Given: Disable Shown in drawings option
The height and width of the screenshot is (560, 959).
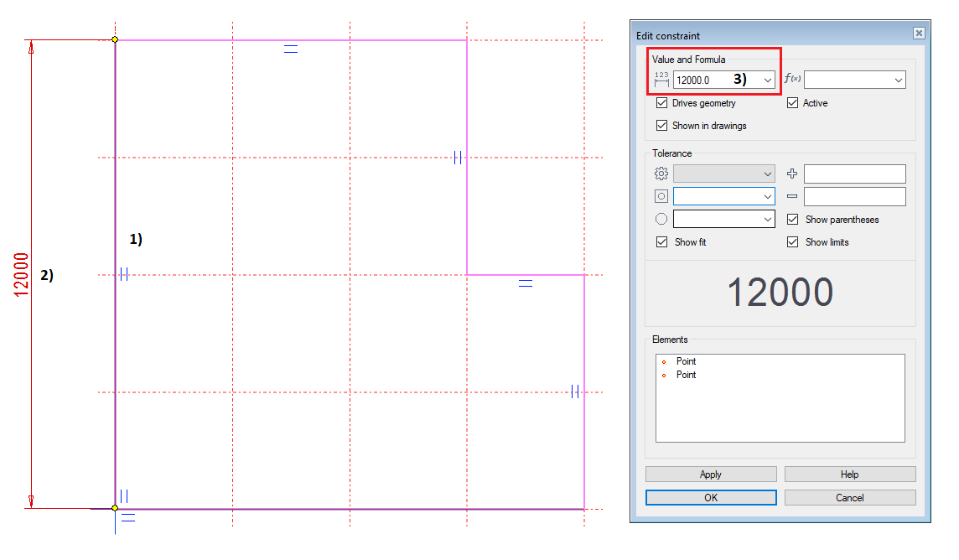Looking at the screenshot, I should 662,126.
